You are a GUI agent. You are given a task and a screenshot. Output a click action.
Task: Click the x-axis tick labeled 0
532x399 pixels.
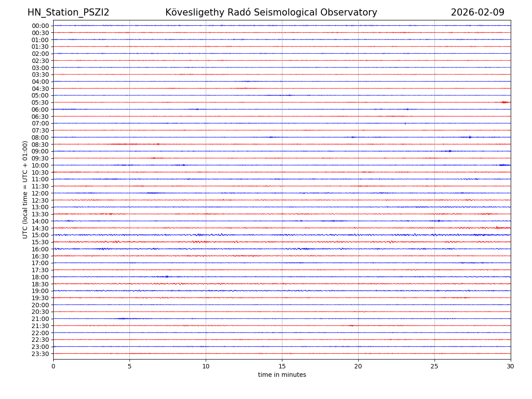(x=53, y=367)
